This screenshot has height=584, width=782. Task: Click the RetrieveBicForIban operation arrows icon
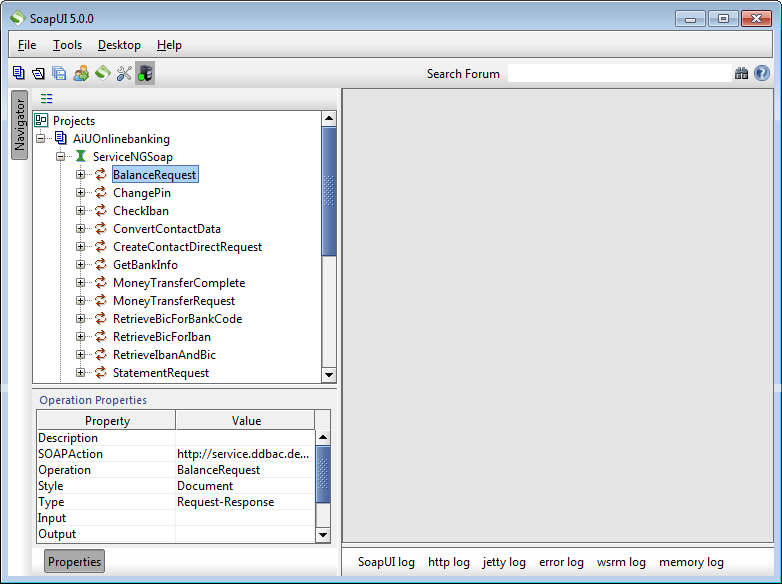[101, 336]
